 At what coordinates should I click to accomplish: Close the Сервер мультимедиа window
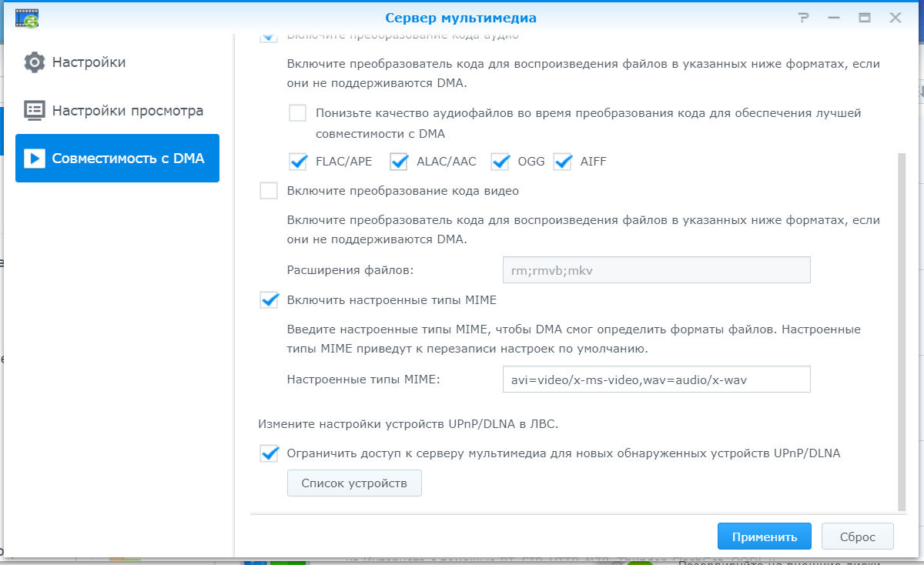point(896,18)
